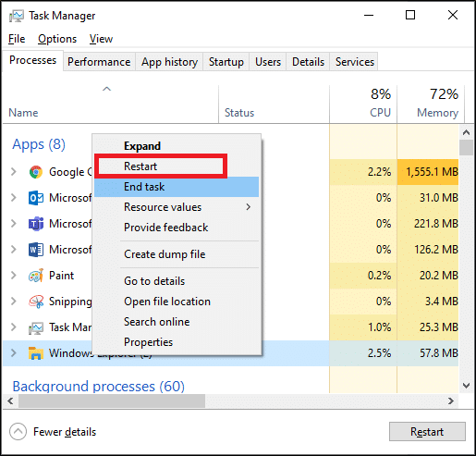Image resolution: width=476 pixels, height=456 pixels.
Task: Switch to the Details tab
Action: [x=308, y=62]
